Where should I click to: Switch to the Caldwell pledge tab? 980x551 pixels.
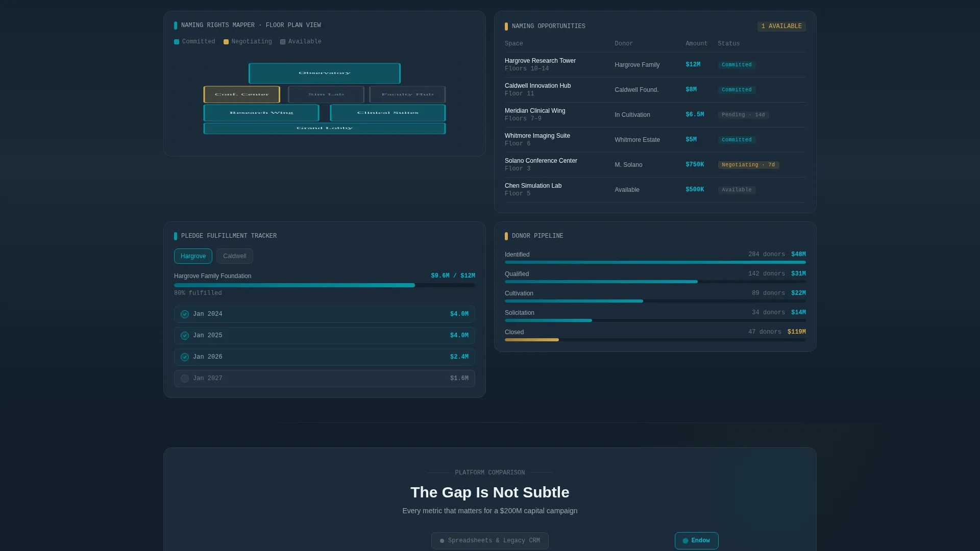tap(235, 256)
